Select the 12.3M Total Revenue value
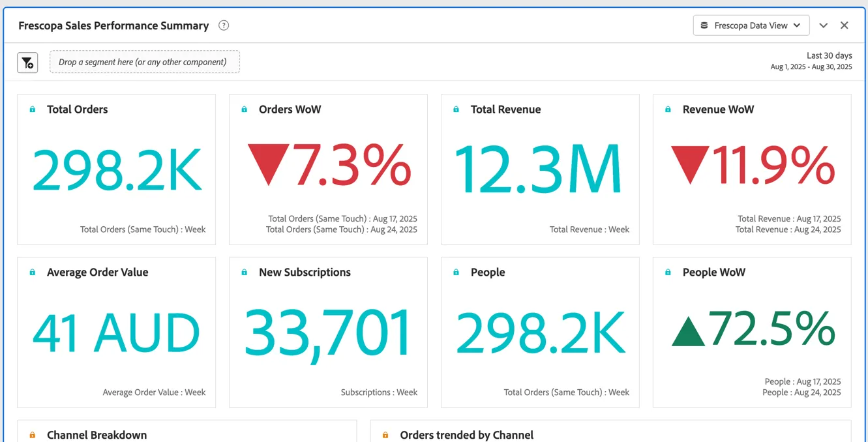Viewport: 868px width, 442px height. (539, 169)
